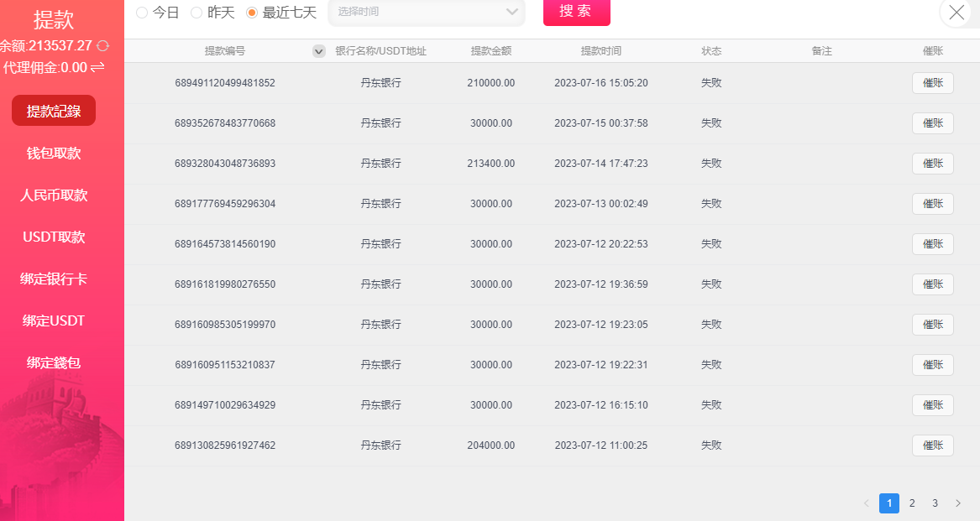Choose the 最近七天 radio option
The width and height of the screenshot is (980, 521).
(x=252, y=13)
